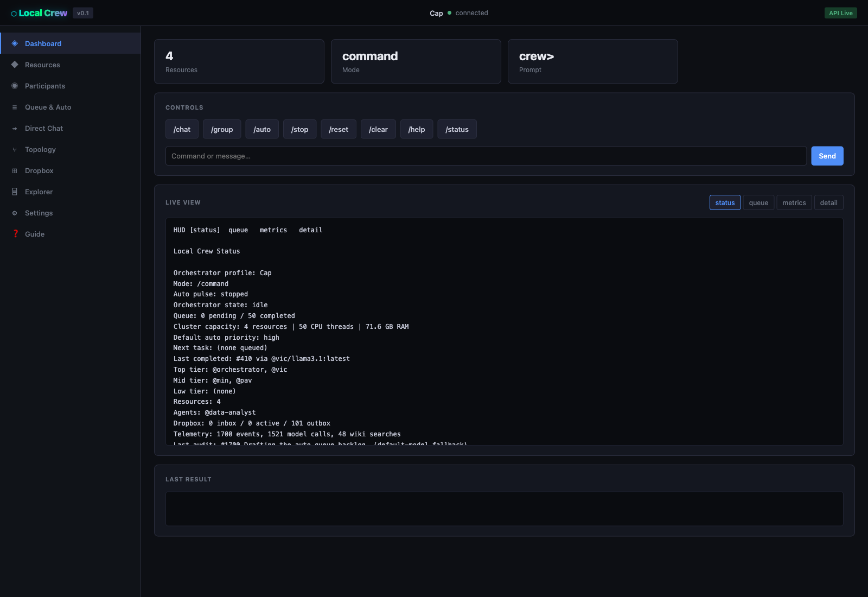Click the 'Agents: @data-analyst' line
The image size is (868, 597).
click(215, 412)
